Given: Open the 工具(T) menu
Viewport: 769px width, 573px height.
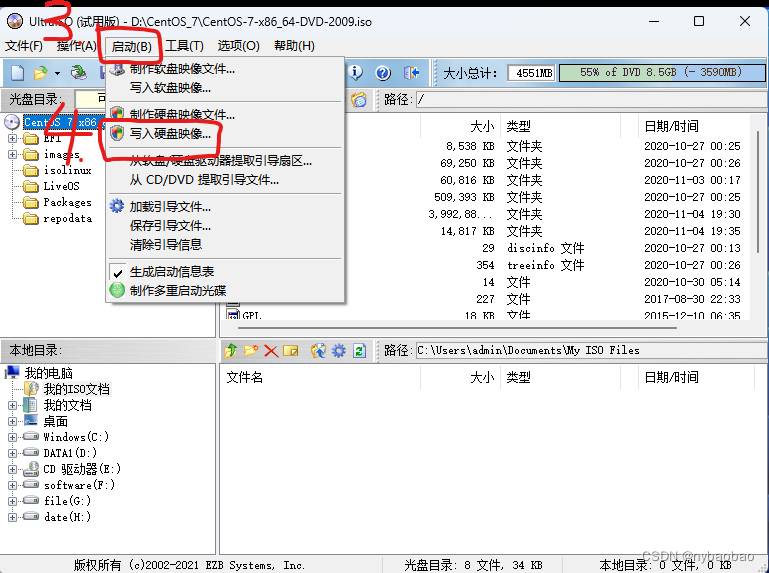Looking at the screenshot, I should coord(184,46).
